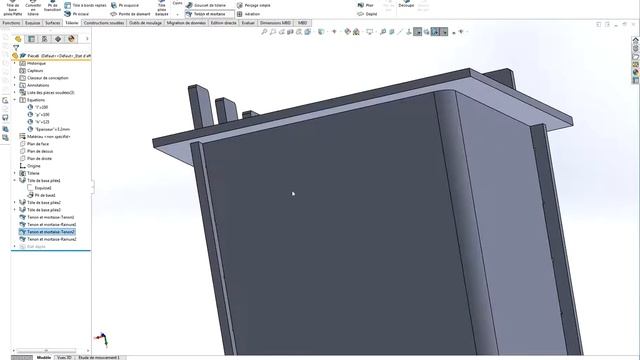The image size is (640, 360).
Task: Click the Pli esquissé tool
Action: point(125,5)
